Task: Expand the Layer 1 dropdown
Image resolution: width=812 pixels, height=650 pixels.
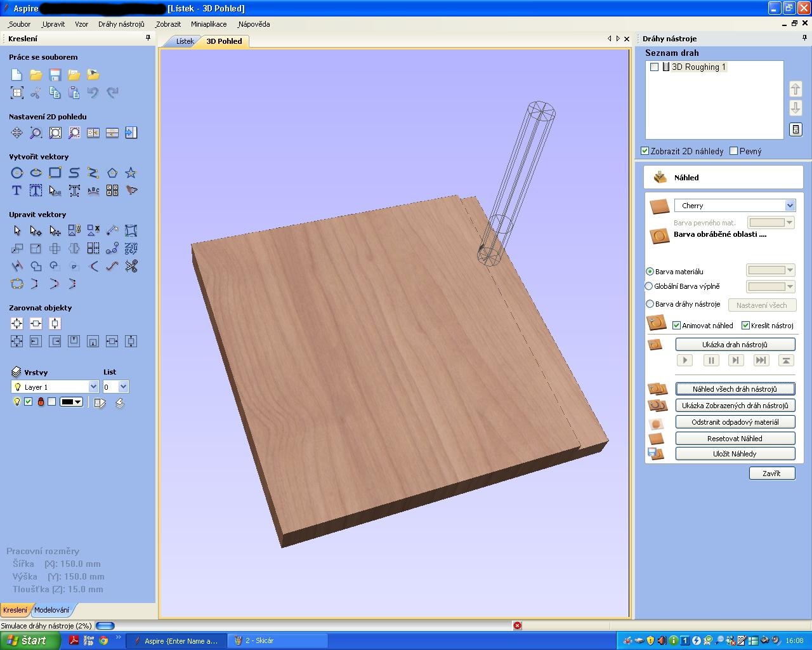Action: coord(93,387)
